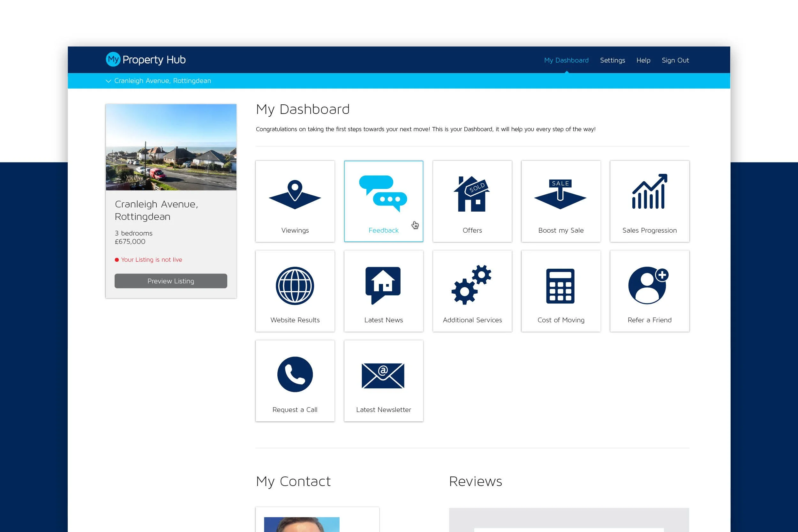
Task: Click the 'Cranleigh Avenue, Rottingdean' card title
Action: (x=156, y=210)
